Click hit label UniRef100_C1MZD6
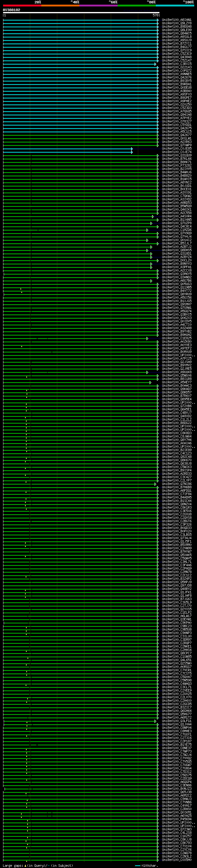This screenshot has height=868, width=197. [176, 230]
